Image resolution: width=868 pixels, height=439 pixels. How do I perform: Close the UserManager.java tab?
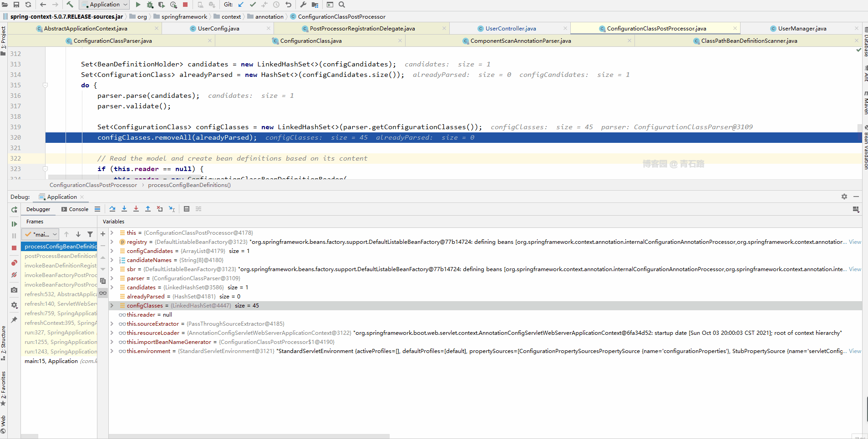click(857, 28)
